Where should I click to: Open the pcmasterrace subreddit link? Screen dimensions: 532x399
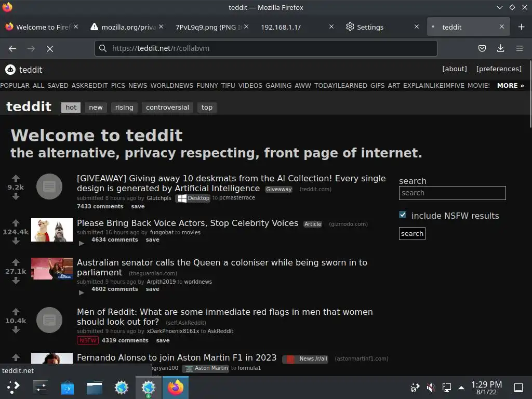point(237,197)
